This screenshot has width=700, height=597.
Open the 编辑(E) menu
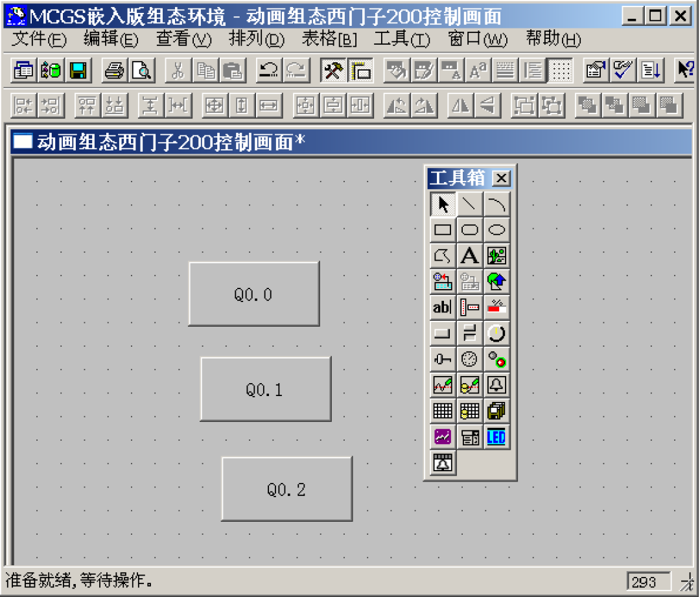click(x=111, y=39)
